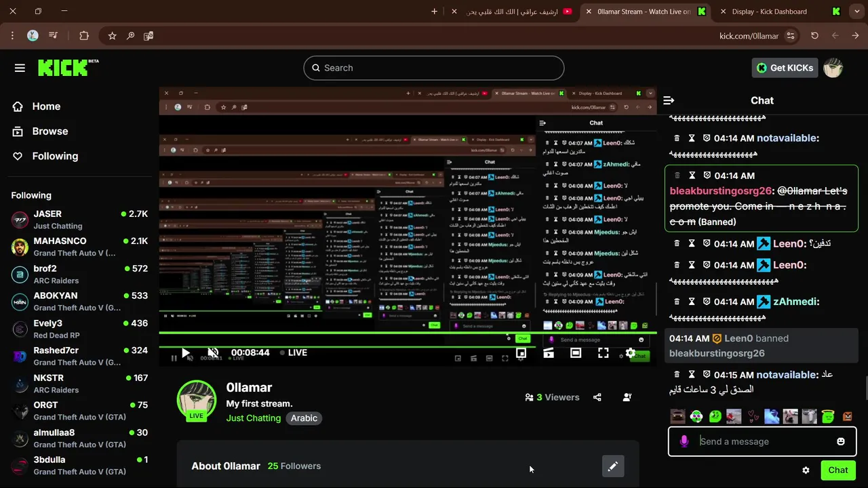
Task: Delete notavailable's 04:15 AM message
Action: point(677,374)
